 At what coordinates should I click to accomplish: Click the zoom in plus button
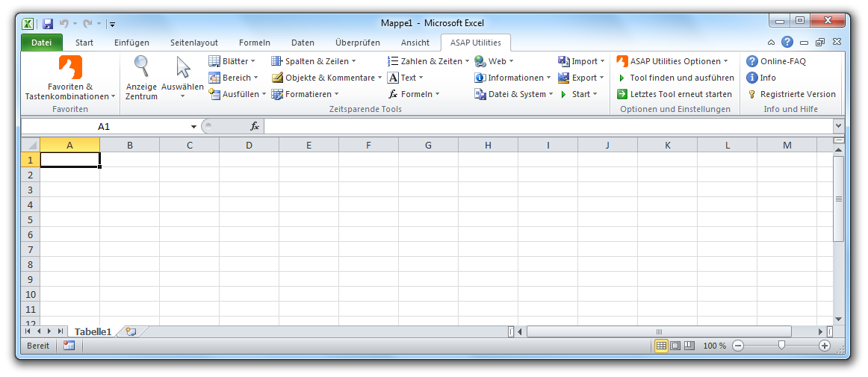coord(825,346)
